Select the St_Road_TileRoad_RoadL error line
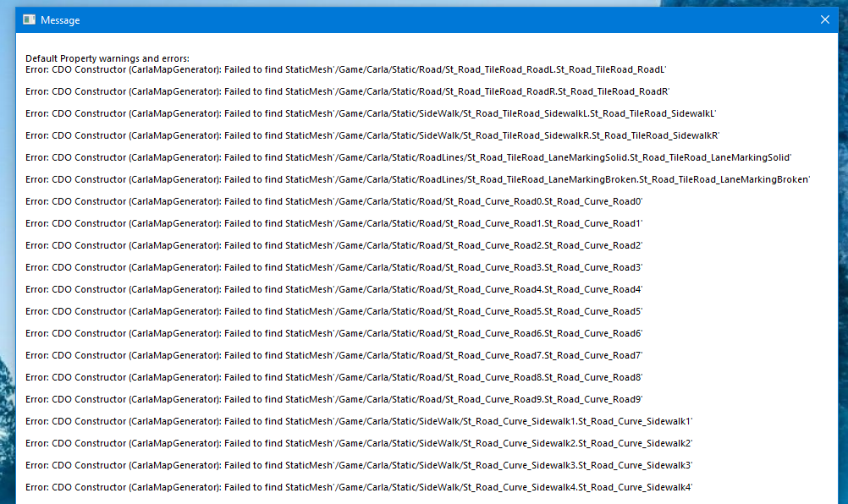The width and height of the screenshot is (848, 504). click(346, 69)
